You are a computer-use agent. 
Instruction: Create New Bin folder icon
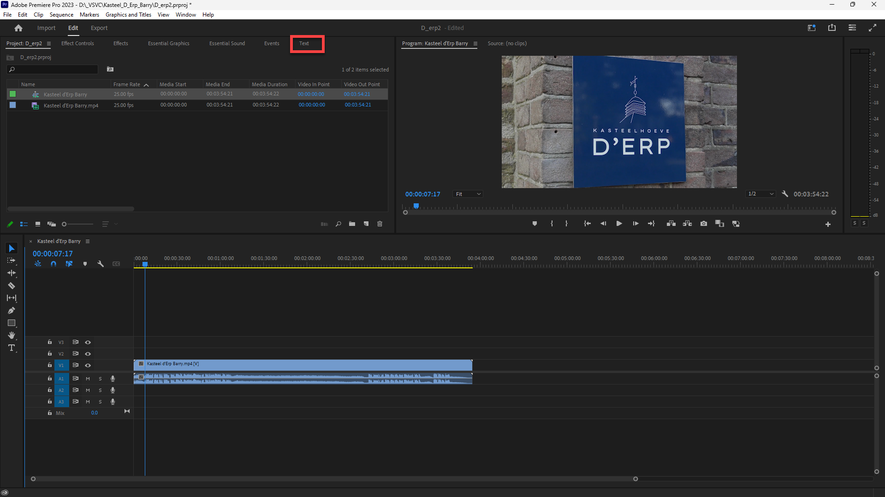click(352, 224)
